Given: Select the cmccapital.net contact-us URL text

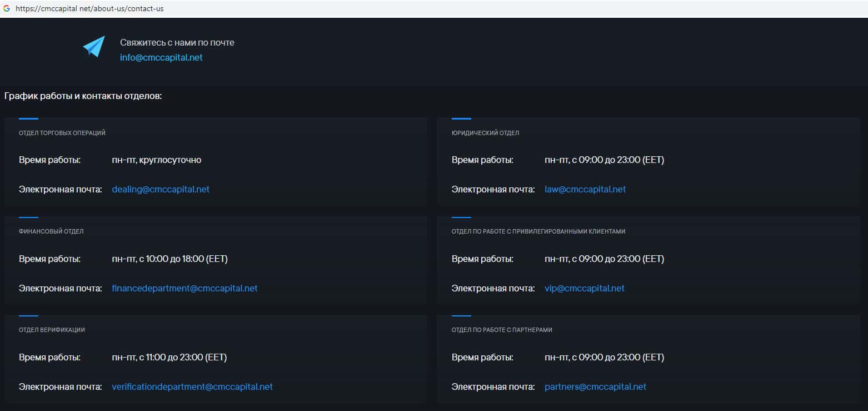Looking at the screenshot, I should click(x=89, y=9).
